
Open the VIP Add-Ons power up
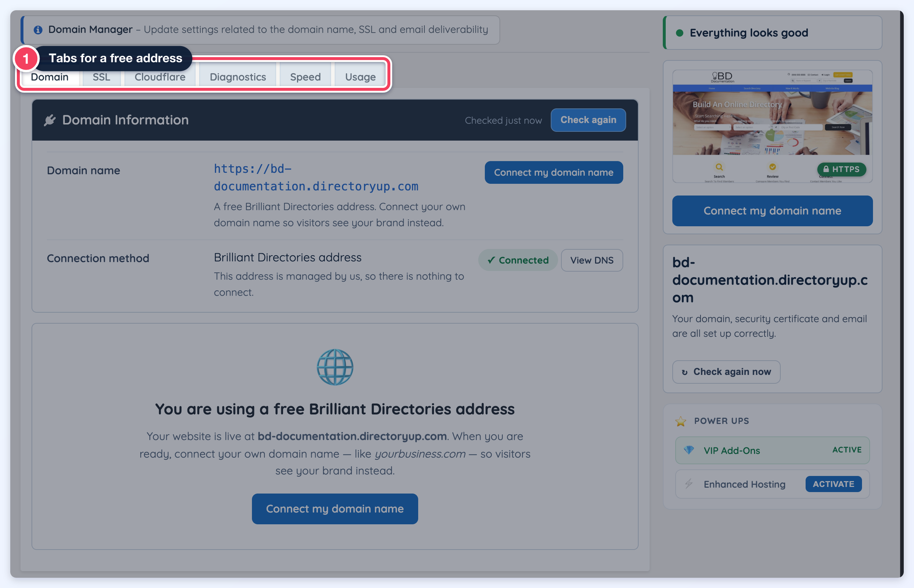coord(772,450)
